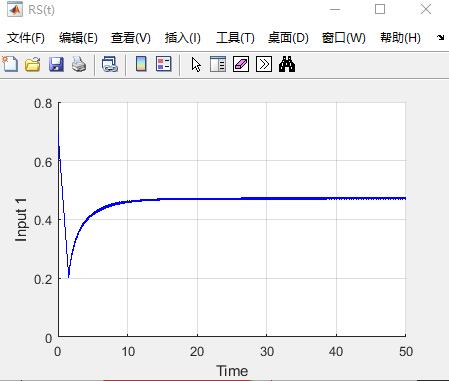Insert legend using toolbar icon
449x381 pixels.
coord(164,64)
